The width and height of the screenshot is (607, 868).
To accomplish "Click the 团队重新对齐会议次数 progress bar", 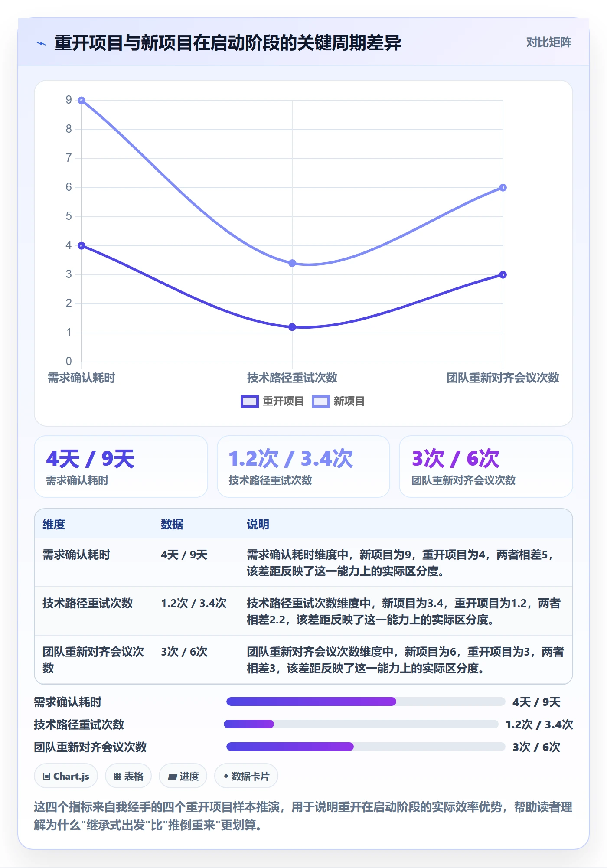I will (x=366, y=747).
